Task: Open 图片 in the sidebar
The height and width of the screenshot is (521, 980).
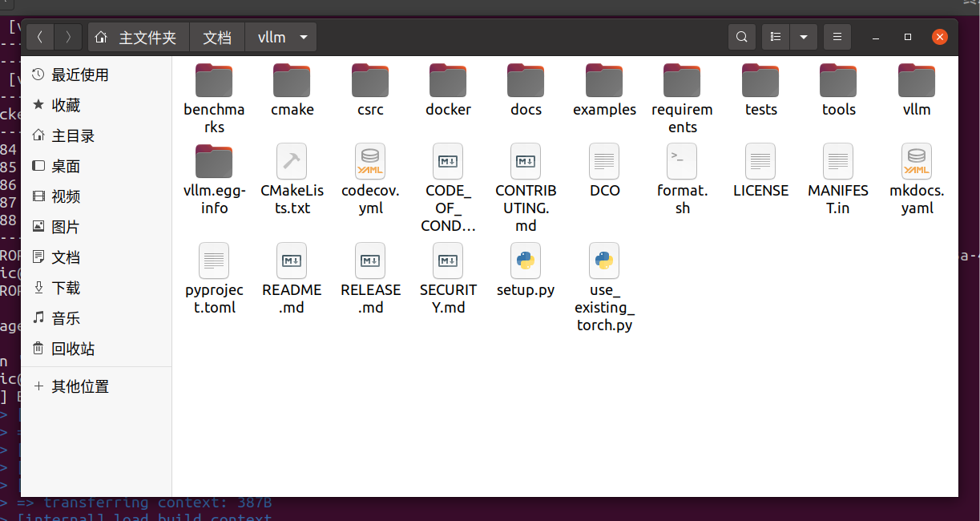Action: pyautogui.click(x=96, y=227)
